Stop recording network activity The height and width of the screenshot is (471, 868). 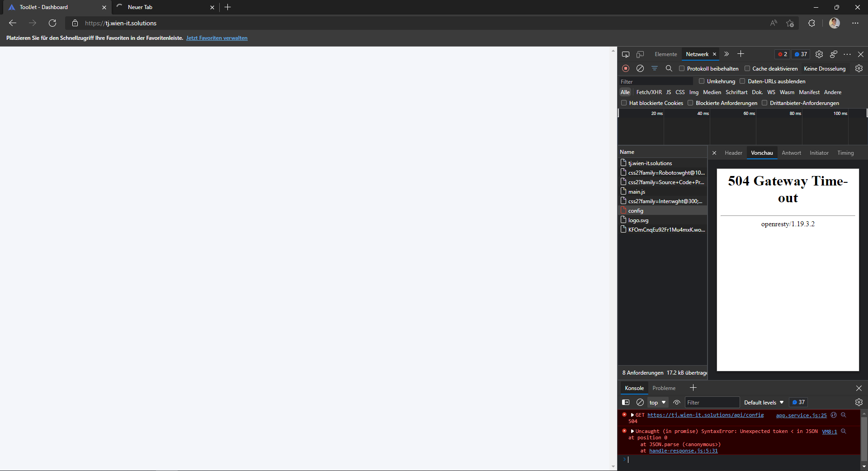point(626,68)
